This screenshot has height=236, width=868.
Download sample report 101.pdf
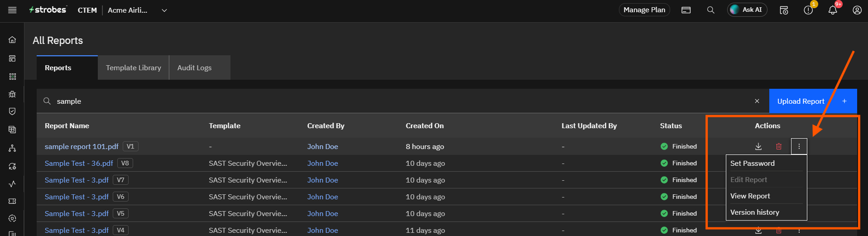coord(758,146)
